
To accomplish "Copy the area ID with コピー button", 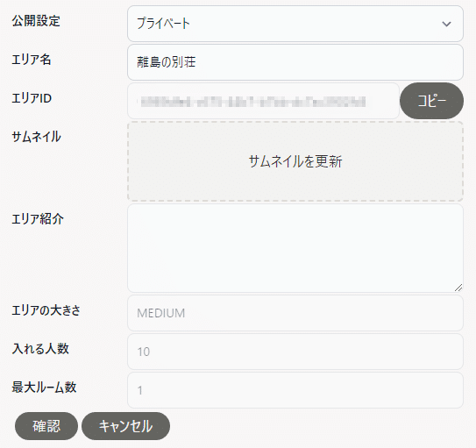I will pos(431,101).
